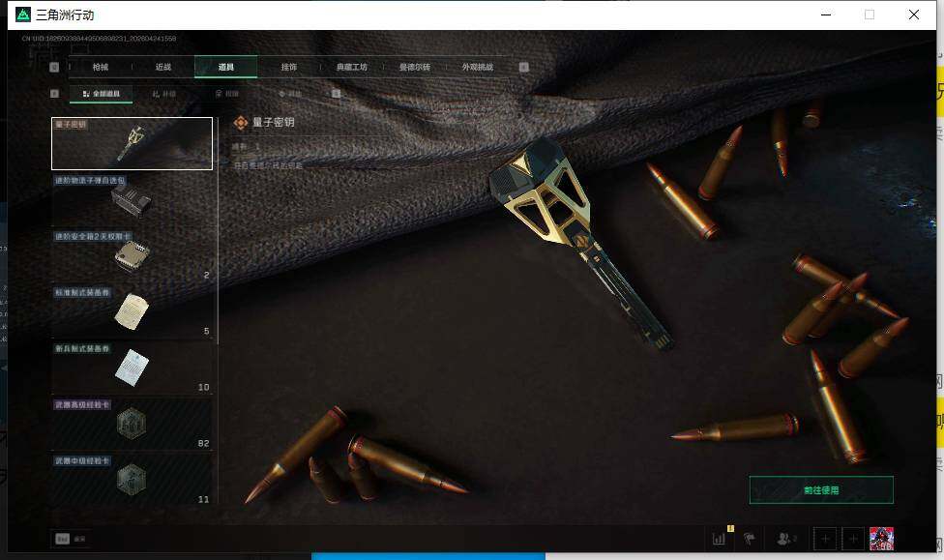Click the key hint icon left of 全部道具
The height and width of the screenshot is (560, 944).
[x=54, y=93]
